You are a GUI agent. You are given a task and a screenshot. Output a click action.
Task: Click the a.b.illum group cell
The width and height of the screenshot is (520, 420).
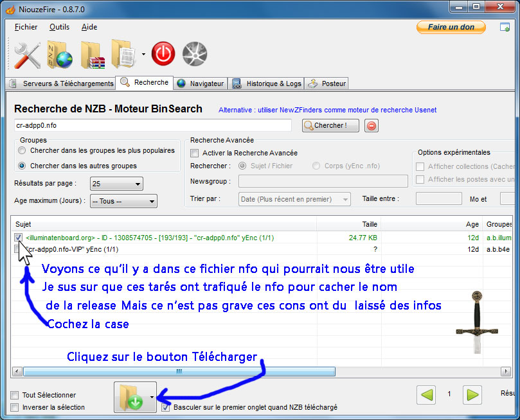[x=499, y=238]
